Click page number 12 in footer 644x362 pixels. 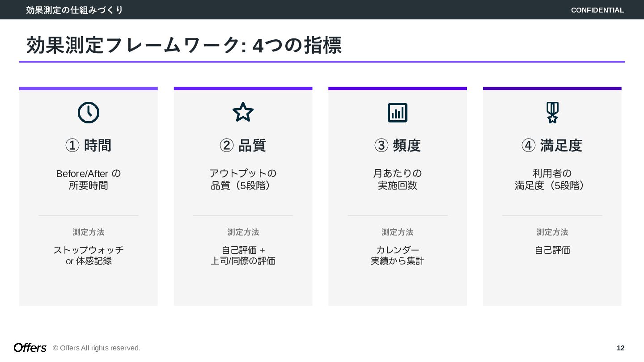[x=620, y=348]
